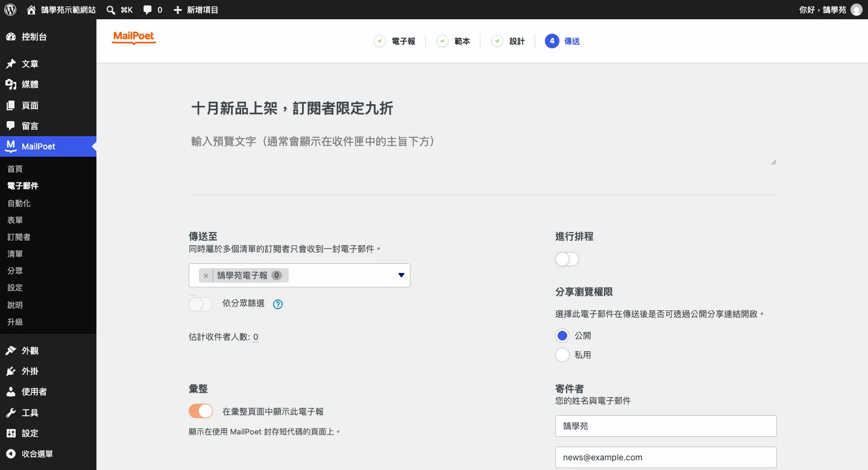This screenshot has height=470, width=868.
Task: Open 表單 in MailPoet submenu
Action: 15,220
